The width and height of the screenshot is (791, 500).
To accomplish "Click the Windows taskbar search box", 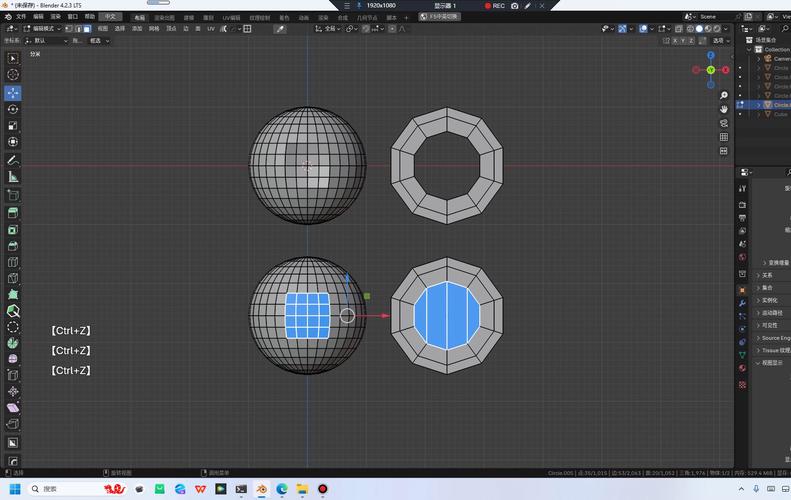I will [60, 489].
